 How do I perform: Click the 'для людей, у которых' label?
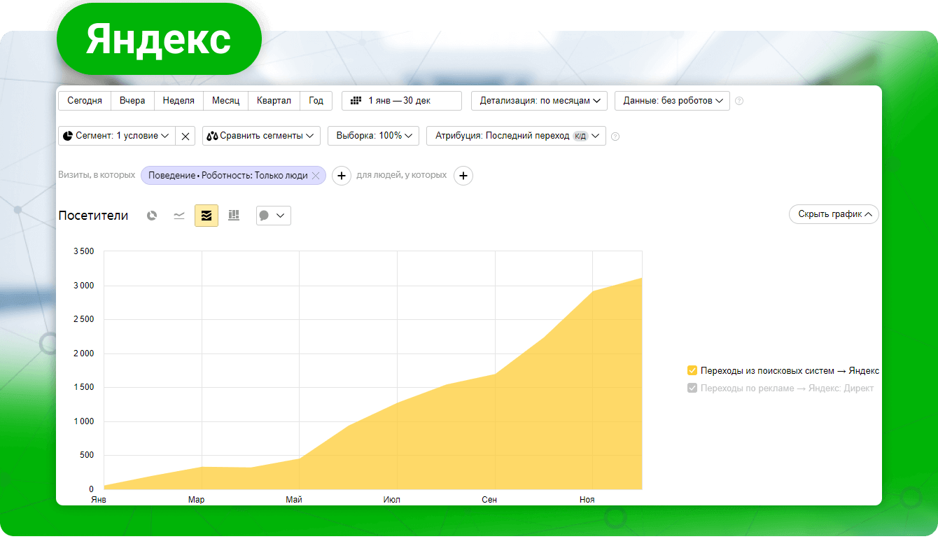[x=402, y=175]
